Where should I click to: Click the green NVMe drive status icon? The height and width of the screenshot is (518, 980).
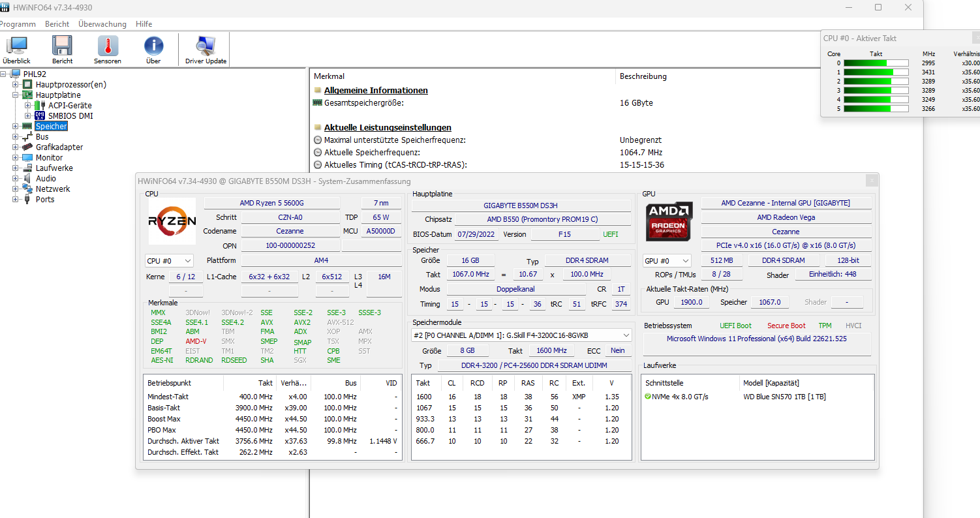point(648,397)
